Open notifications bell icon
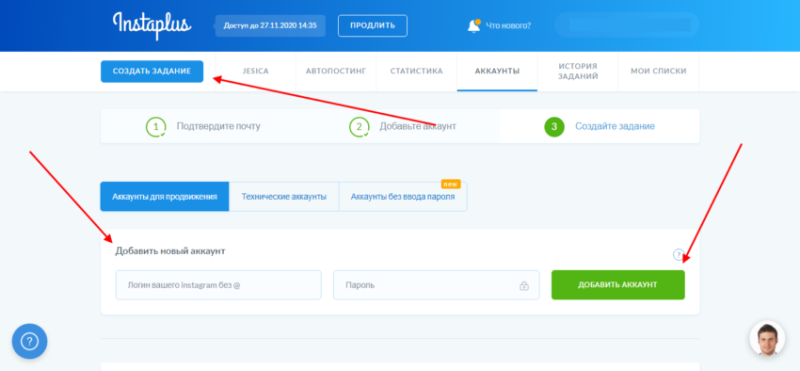800x371 pixels. [474, 26]
